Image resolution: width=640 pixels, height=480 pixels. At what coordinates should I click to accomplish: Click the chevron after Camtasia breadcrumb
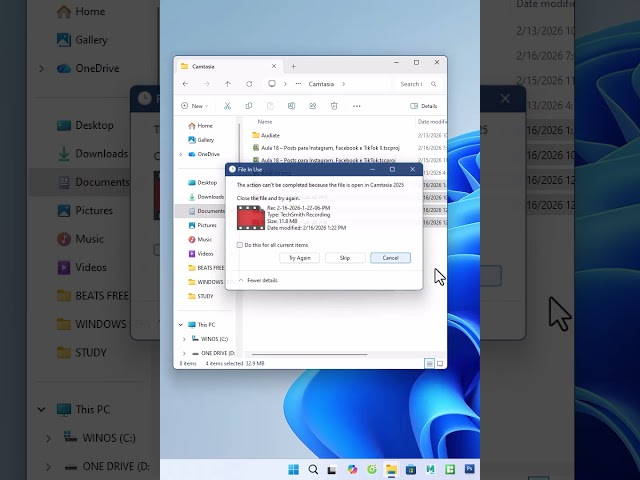[x=344, y=84]
